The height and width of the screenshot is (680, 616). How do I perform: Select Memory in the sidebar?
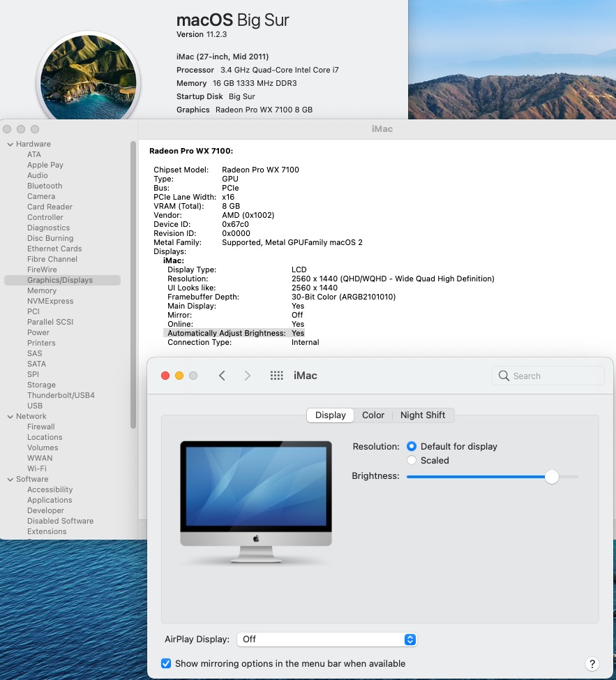[x=42, y=290]
